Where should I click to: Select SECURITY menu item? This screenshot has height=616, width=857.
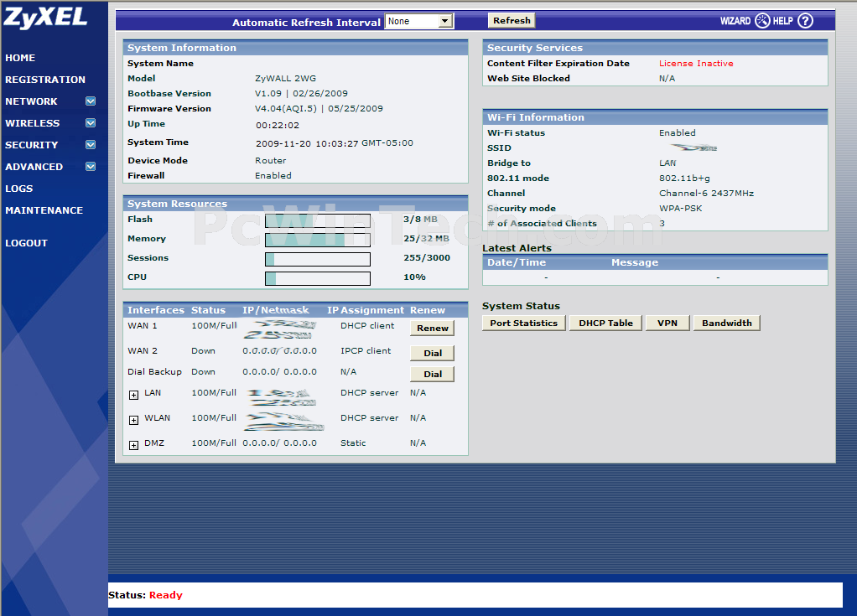click(x=31, y=145)
